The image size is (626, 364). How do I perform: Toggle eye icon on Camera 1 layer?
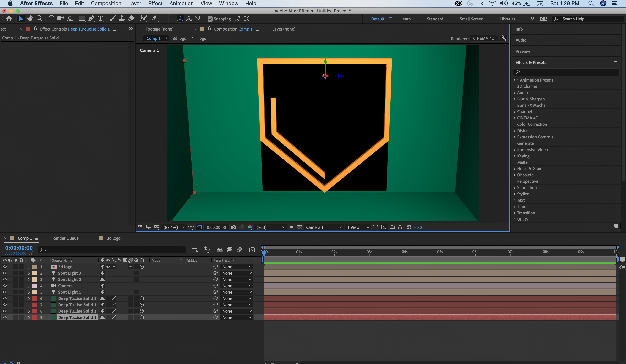[4, 286]
